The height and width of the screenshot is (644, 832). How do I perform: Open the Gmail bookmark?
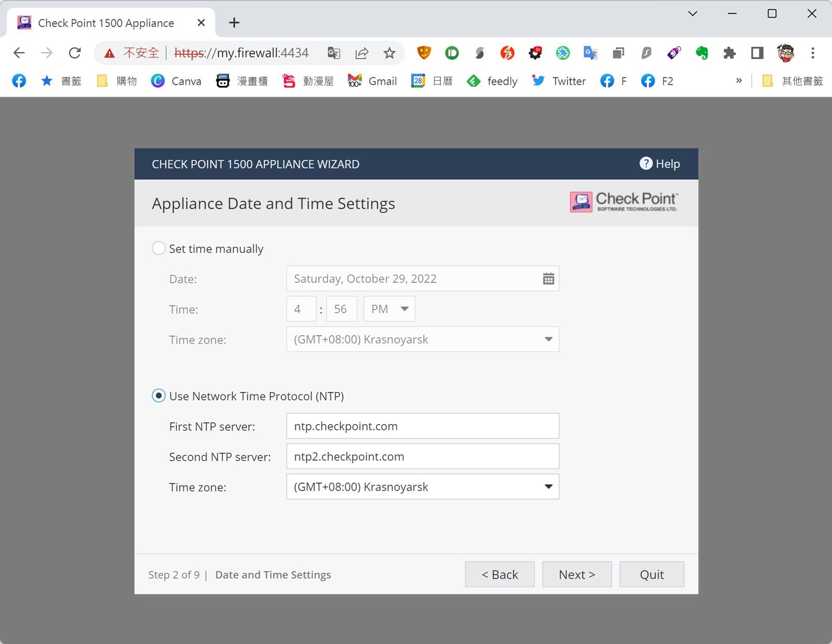(x=372, y=81)
